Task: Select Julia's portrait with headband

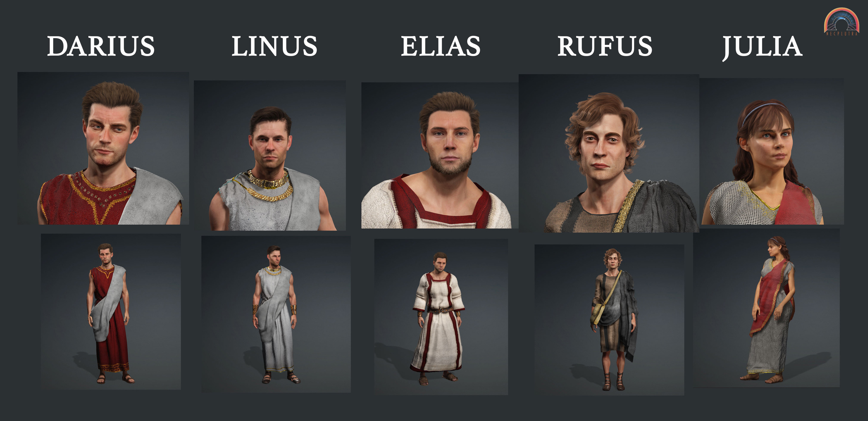Action: click(772, 152)
